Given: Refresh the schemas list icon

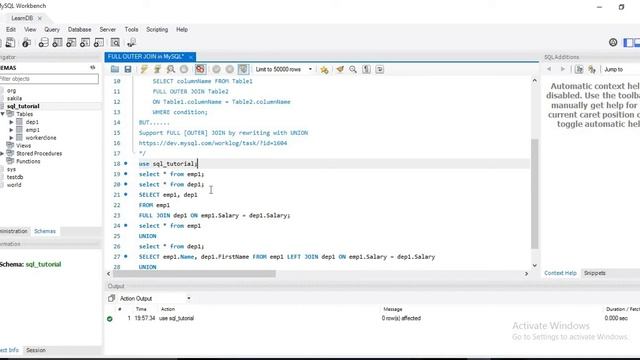Looking at the screenshot, I should pos(93,67).
